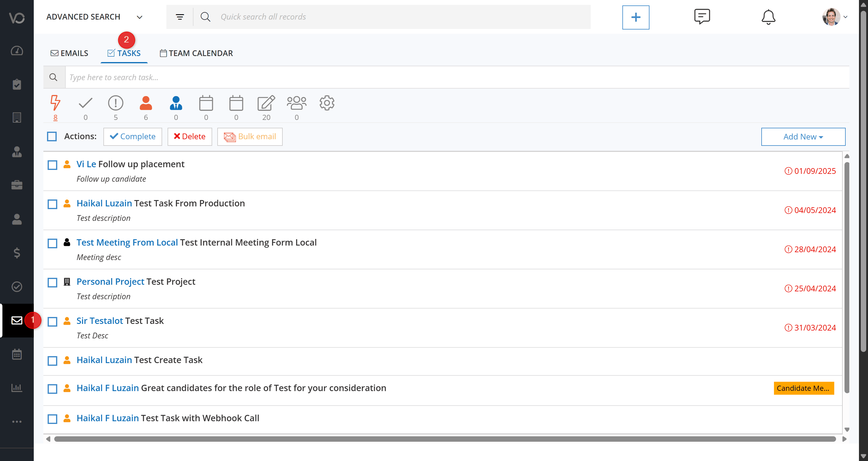The image size is (868, 461).
Task: Check the Vi Le Follow up placement task
Action: click(52, 165)
